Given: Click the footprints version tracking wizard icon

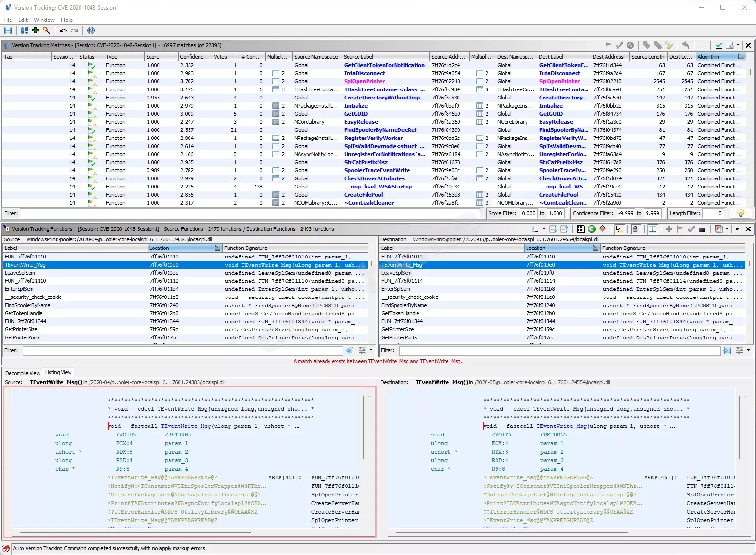Looking at the screenshot, I should point(24,30).
